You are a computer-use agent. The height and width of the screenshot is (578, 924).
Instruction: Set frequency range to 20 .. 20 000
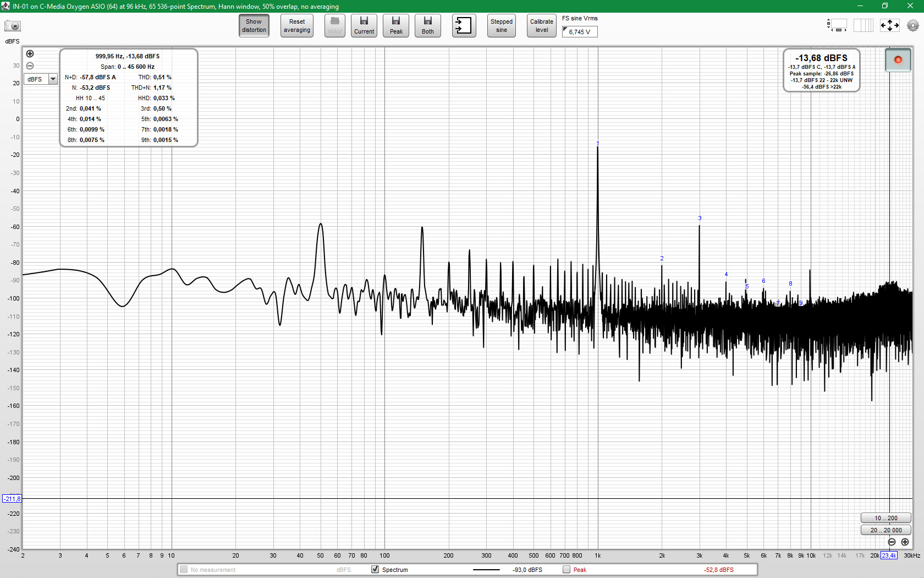pyautogui.click(x=886, y=530)
